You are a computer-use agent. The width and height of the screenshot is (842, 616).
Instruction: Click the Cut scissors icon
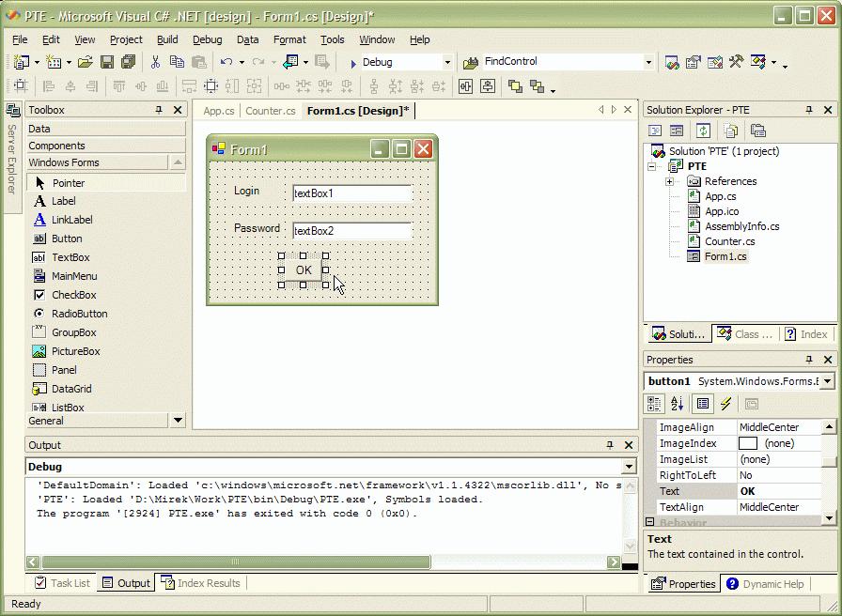tap(156, 62)
